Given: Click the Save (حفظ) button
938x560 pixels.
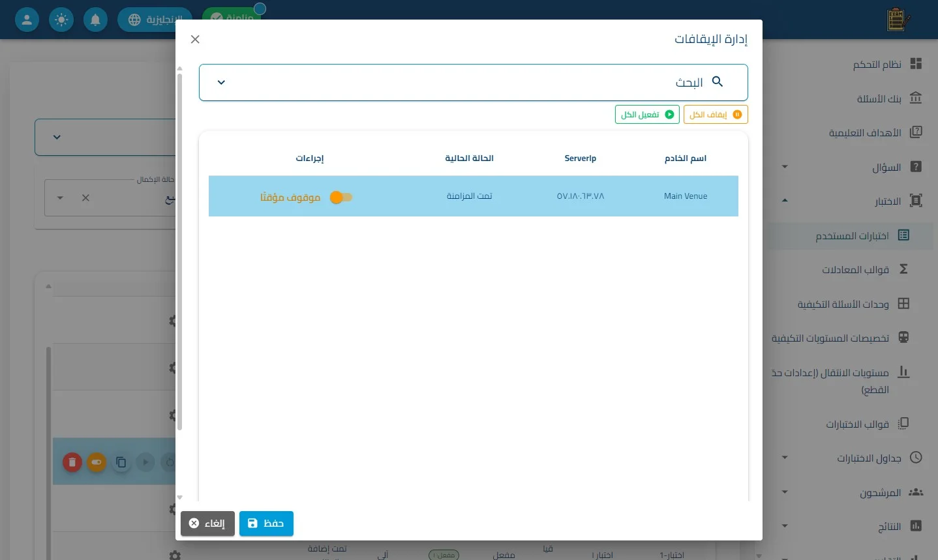Looking at the screenshot, I should click(266, 523).
